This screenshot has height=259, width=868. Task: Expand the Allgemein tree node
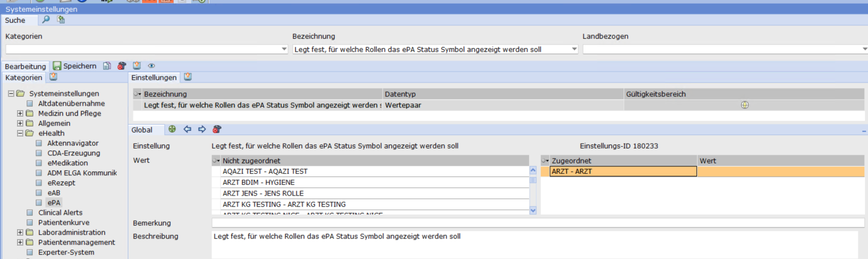pos(20,123)
